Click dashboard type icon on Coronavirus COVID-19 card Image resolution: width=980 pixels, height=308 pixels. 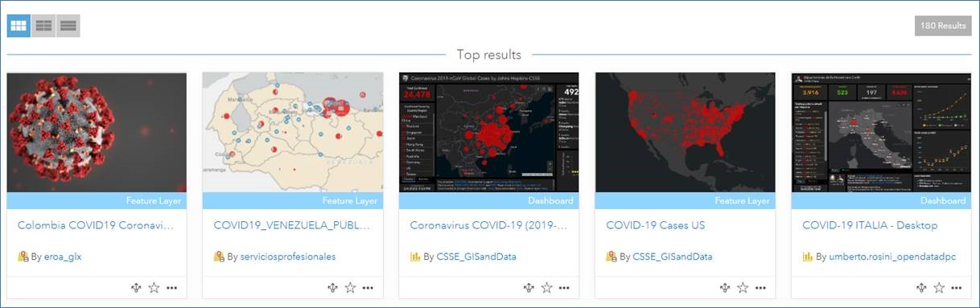[415, 257]
